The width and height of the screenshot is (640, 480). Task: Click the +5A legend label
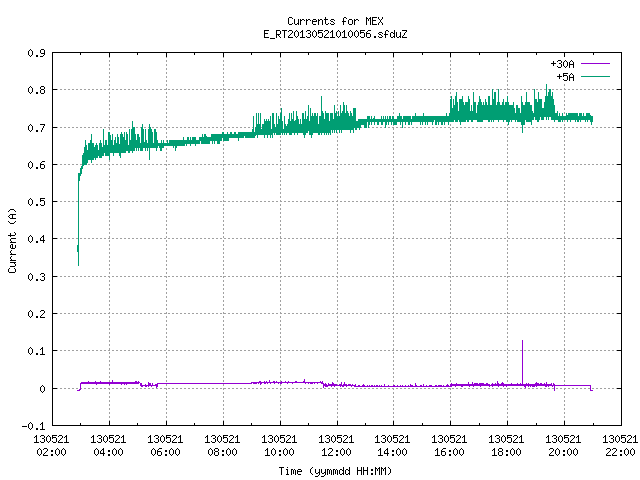click(565, 77)
